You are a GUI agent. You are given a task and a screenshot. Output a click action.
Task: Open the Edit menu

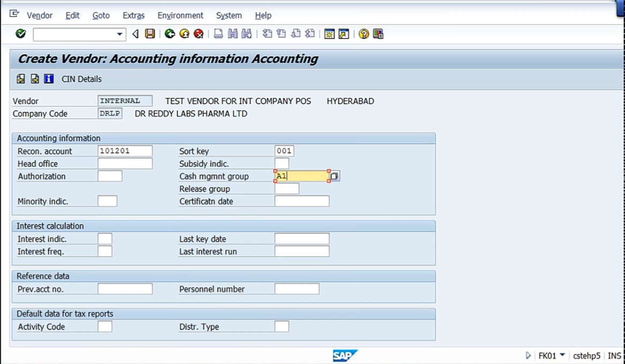click(73, 15)
